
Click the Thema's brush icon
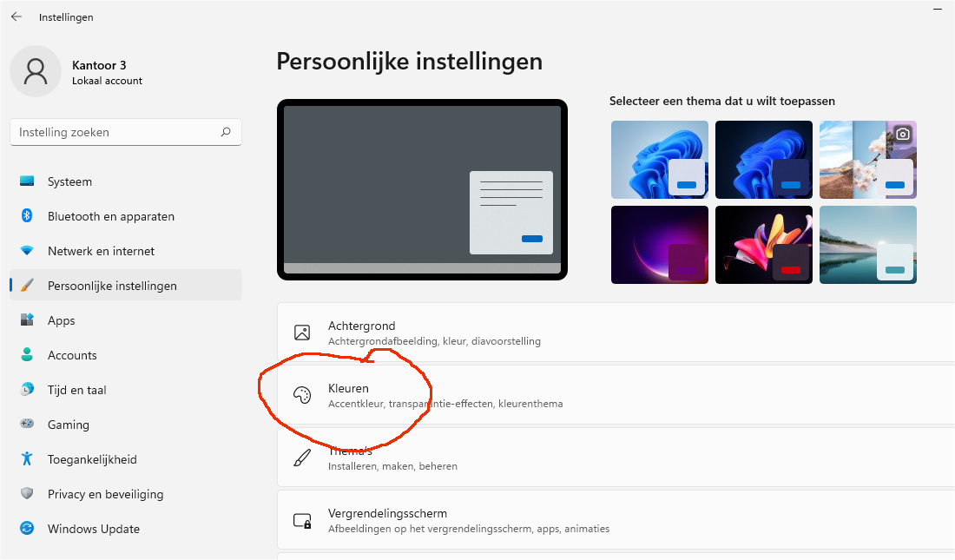coord(302,458)
